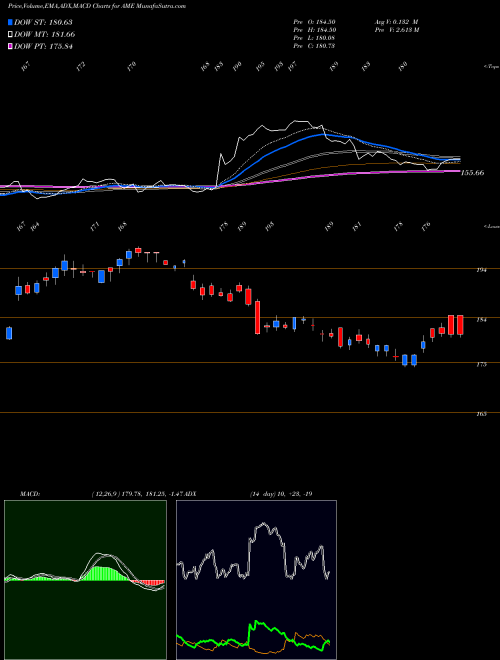Image resolution: width=500 pixels, height=660 pixels.
Task: Open the ADX indicator chart panel
Action: pos(256,580)
